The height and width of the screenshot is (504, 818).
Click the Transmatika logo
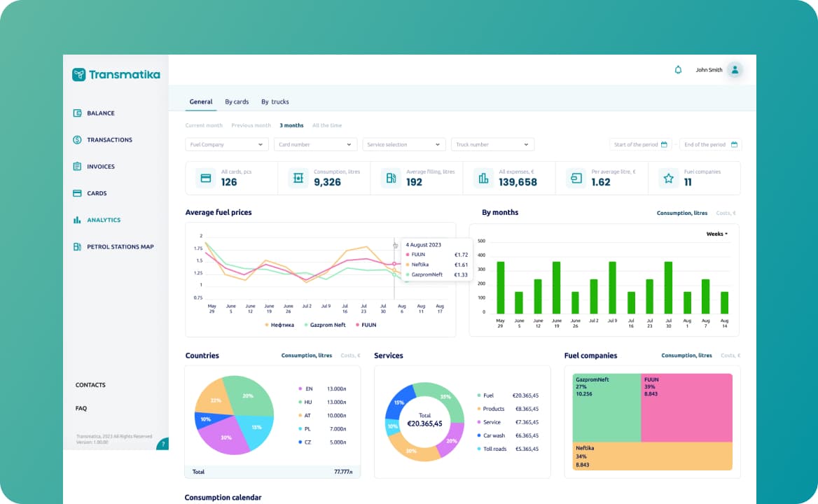116,74
